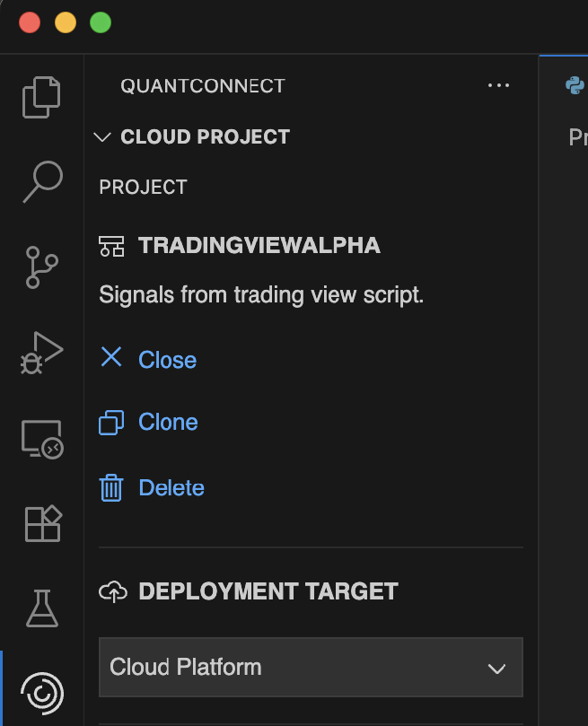The width and height of the screenshot is (588, 726).
Task: Select the QuantConnect activity bar icon
Action: tap(41, 692)
